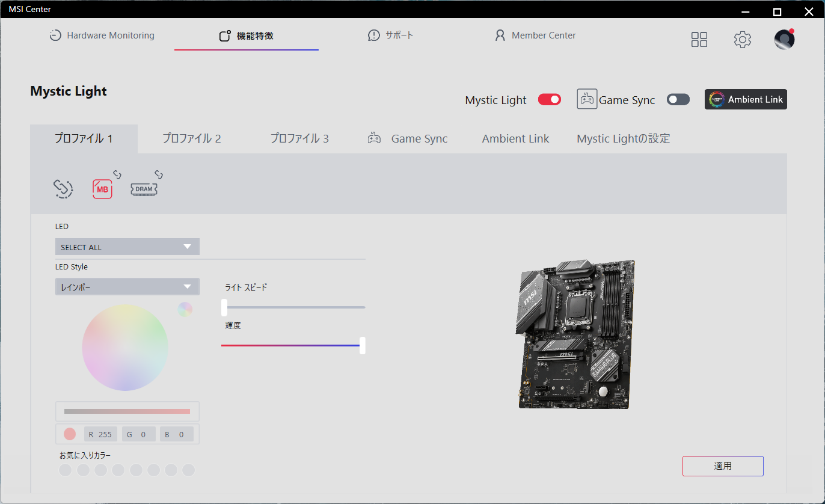Image resolution: width=825 pixels, height=504 pixels.
Task: Open the LED Style レインボー dropdown
Action: 127,287
